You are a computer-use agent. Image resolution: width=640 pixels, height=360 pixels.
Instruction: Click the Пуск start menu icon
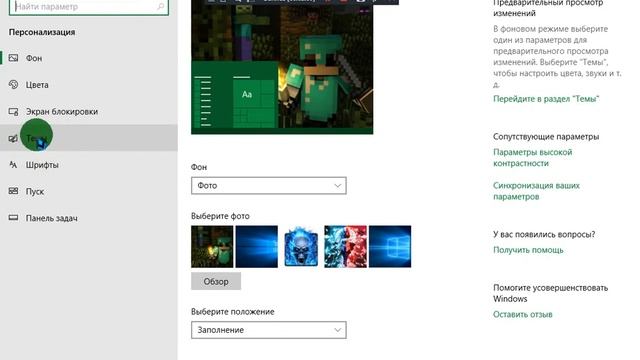click(13, 191)
